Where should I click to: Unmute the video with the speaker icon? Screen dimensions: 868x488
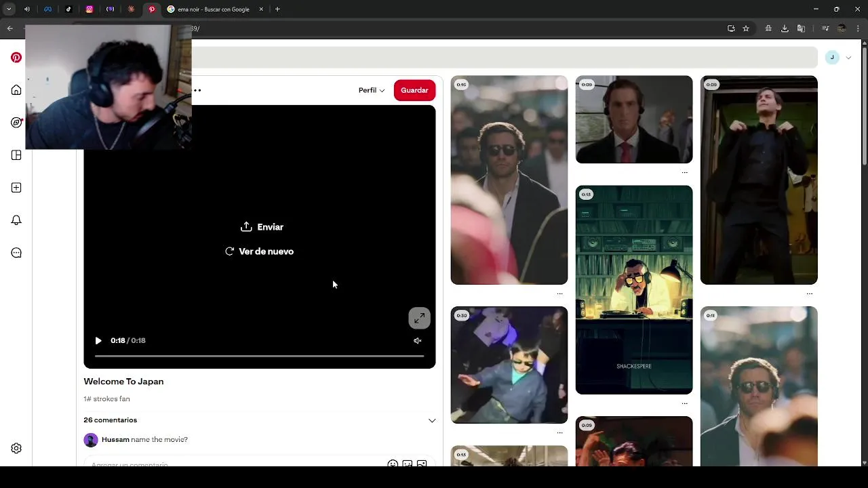coord(418,341)
